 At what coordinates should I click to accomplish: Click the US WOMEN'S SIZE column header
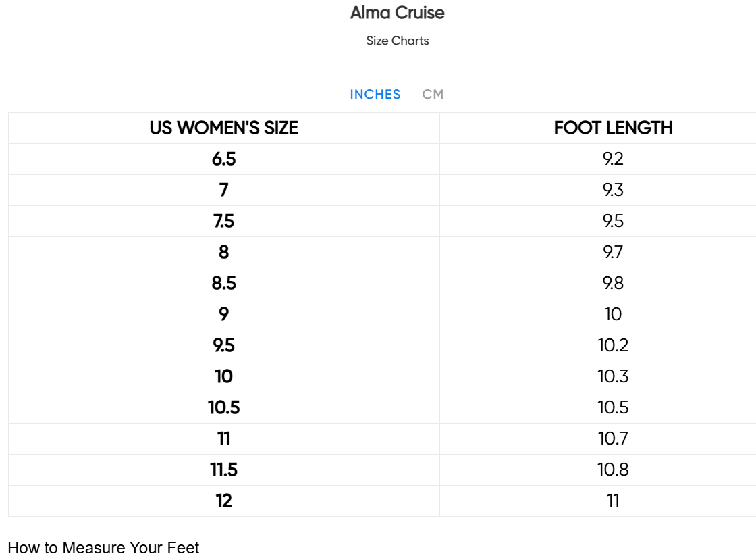223,128
